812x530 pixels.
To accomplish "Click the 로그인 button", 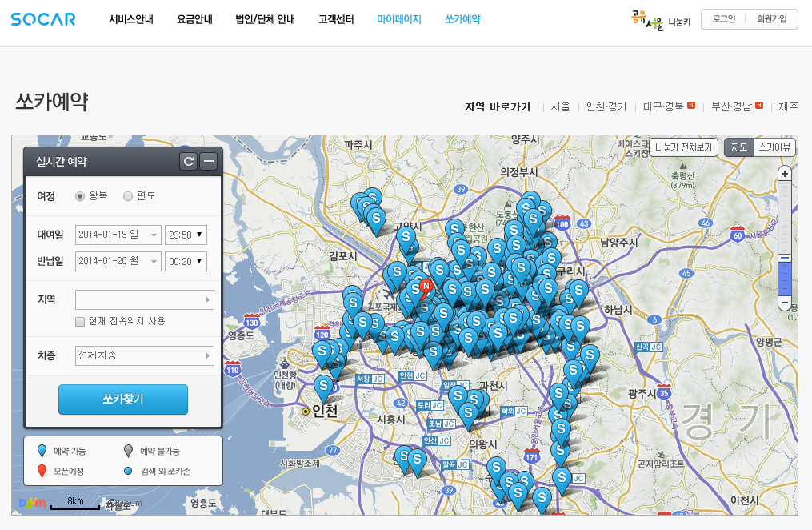I will [x=723, y=19].
